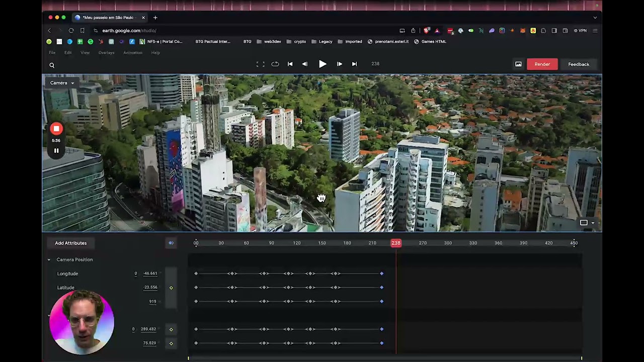Open browser hamburger menu
Image resolution: width=644 pixels, height=362 pixels.
click(x=595, y=31)
